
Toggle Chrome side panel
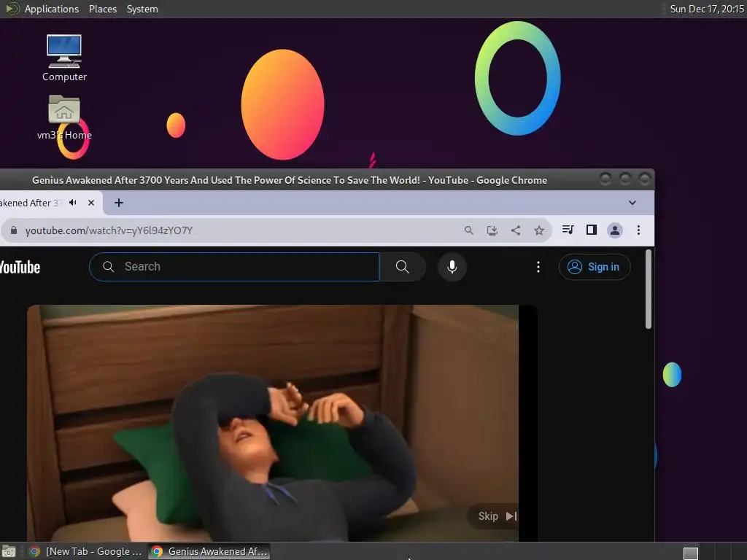pos(591,230)
